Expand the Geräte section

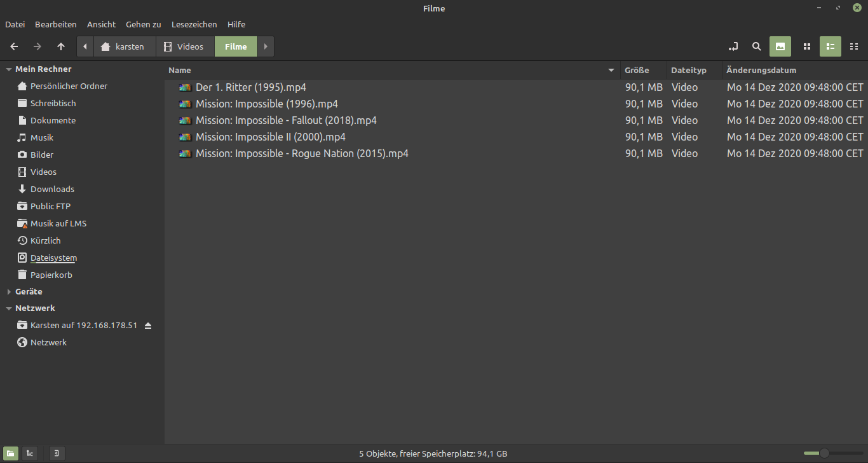click(9, 292)
